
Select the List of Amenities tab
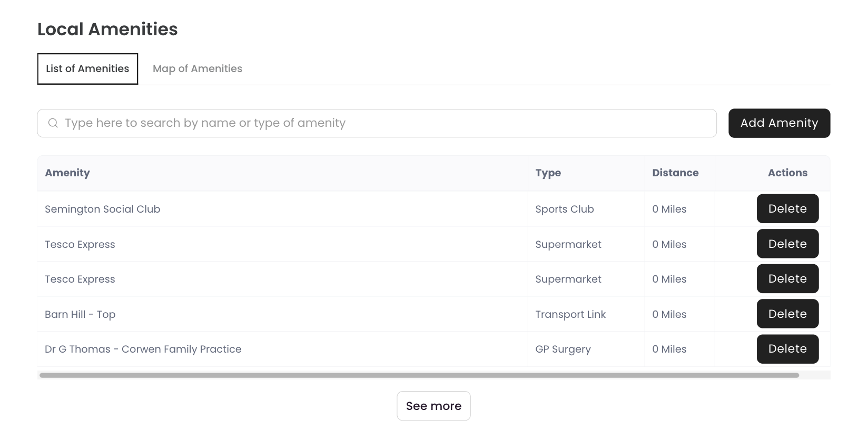pos(87,69)
